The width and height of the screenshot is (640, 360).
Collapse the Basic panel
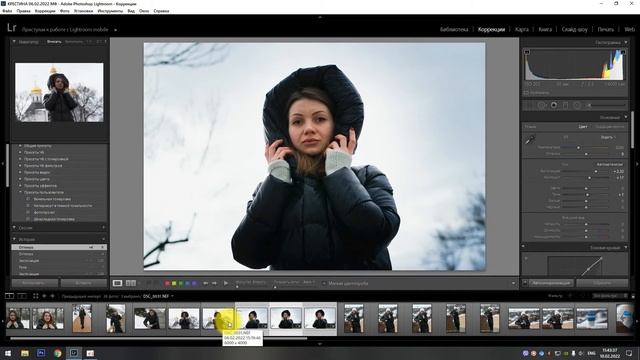(x=625, y=117)
